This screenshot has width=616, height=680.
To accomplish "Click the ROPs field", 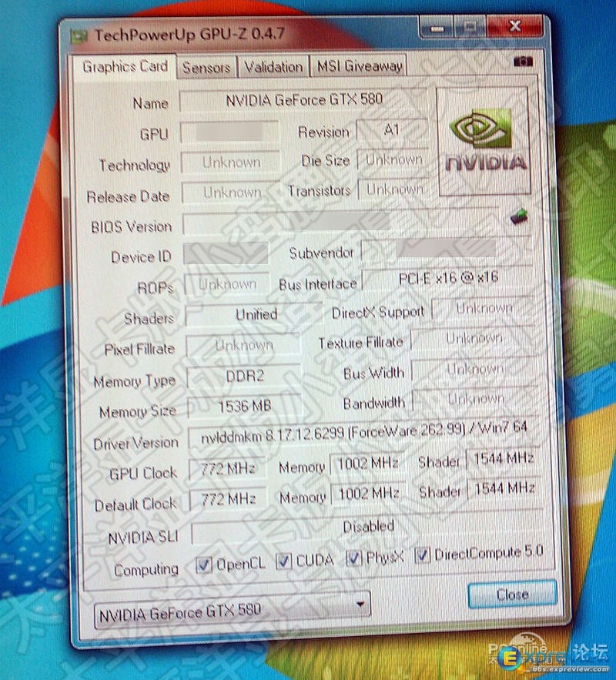I will click(x=227, y=284).
